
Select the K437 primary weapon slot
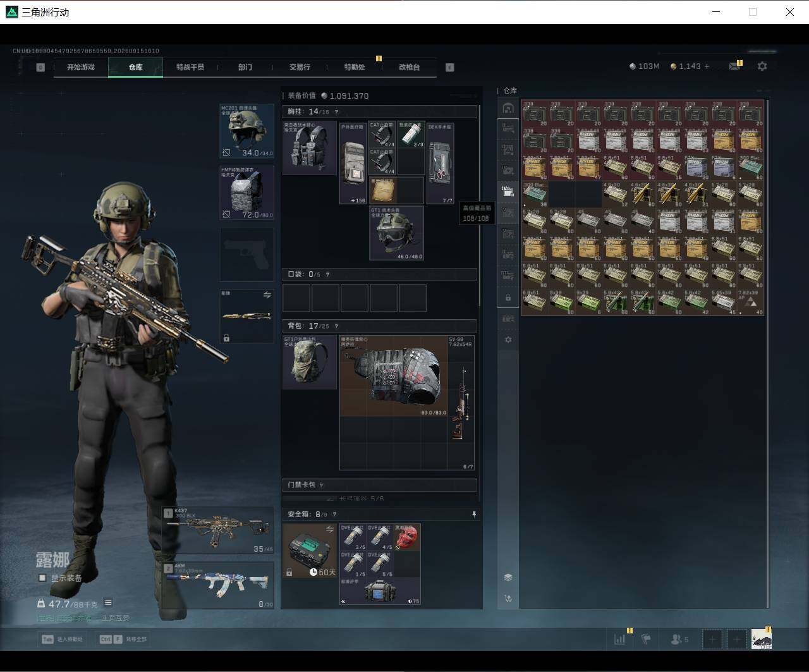(218, 530)
